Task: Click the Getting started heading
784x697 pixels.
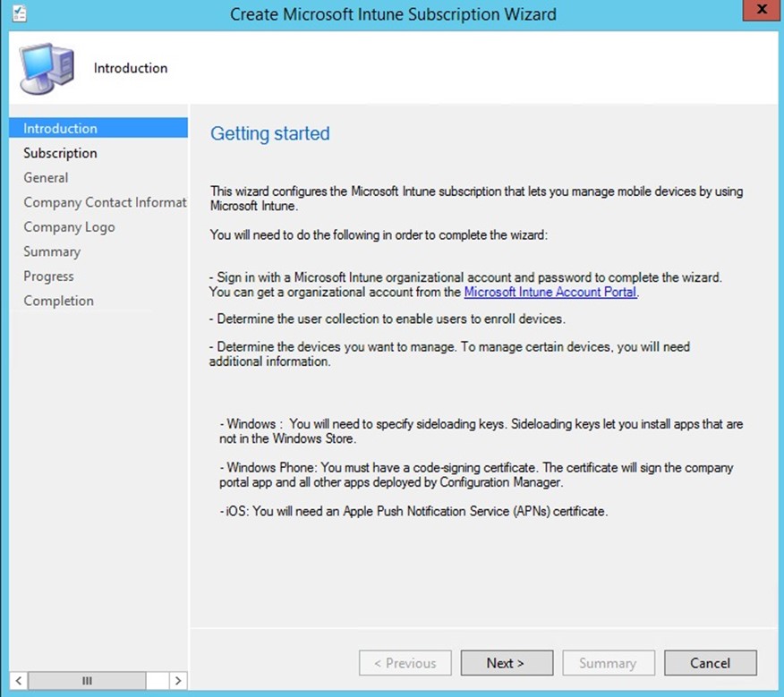Action: 269,134
